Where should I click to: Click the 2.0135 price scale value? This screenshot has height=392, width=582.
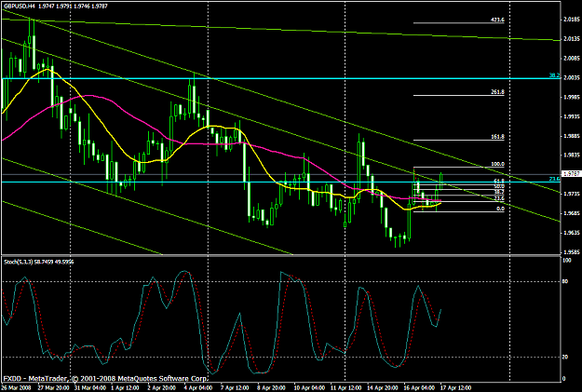tap(572, 38)
